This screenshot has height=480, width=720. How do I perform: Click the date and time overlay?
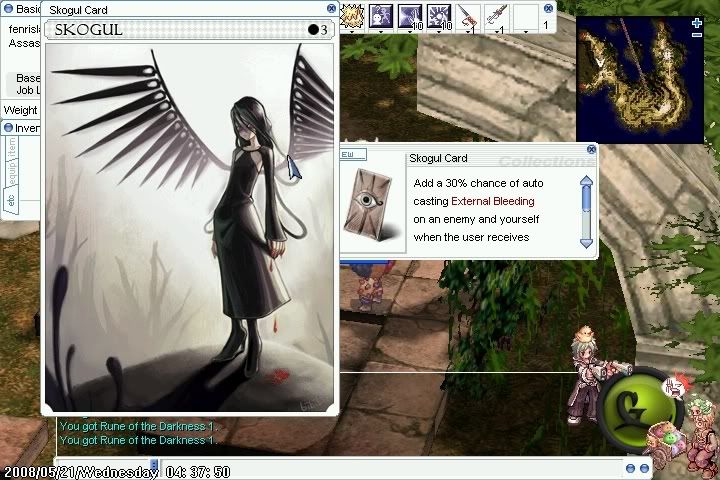click(x=117, y=472)
